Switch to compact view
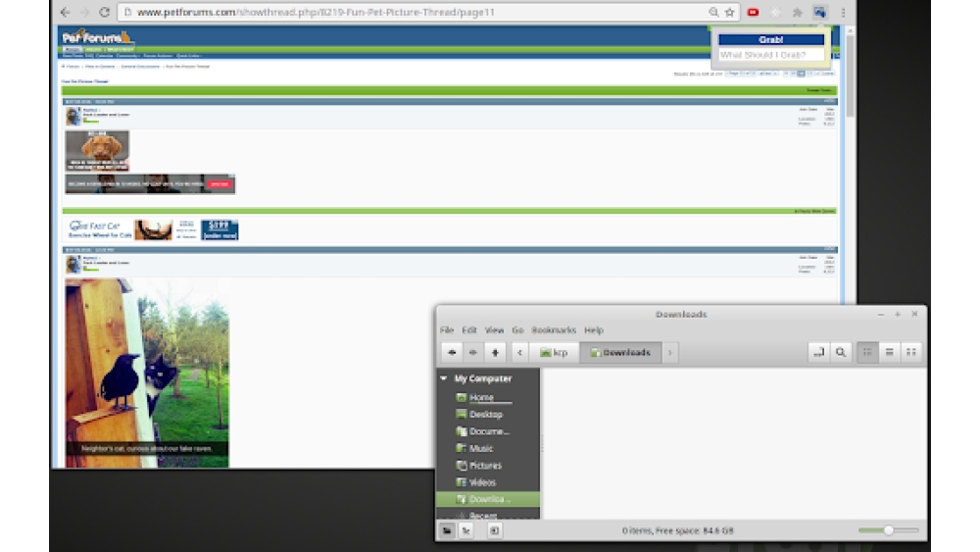 pyautogui.click(x=911, y=353)
